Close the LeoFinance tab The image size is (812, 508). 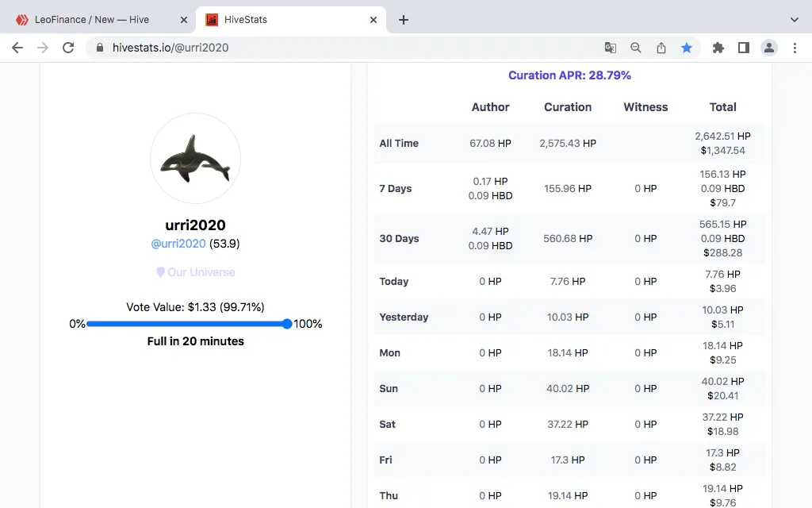click(184, 20)
